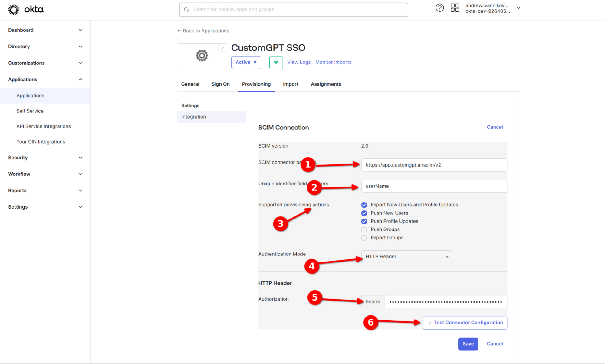Uncheck Push Profile Updates checkbox

pyautogui.click(x=364, y=221)
